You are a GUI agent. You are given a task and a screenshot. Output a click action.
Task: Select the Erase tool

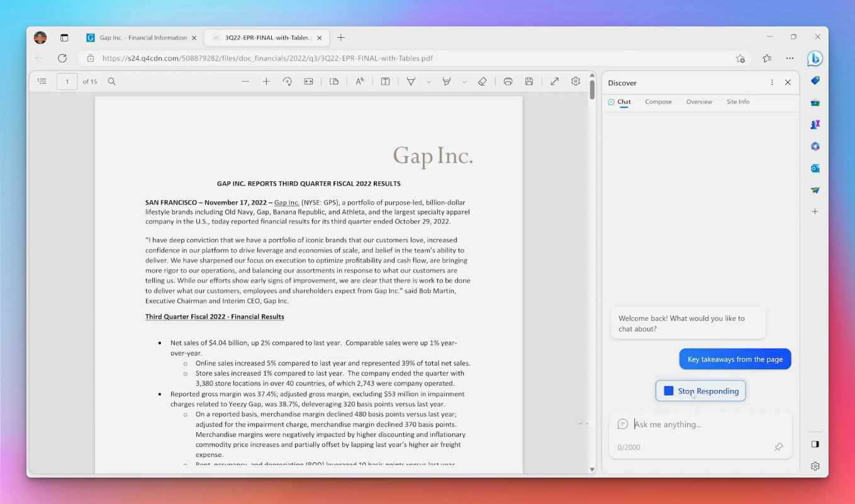coord(483,81)
